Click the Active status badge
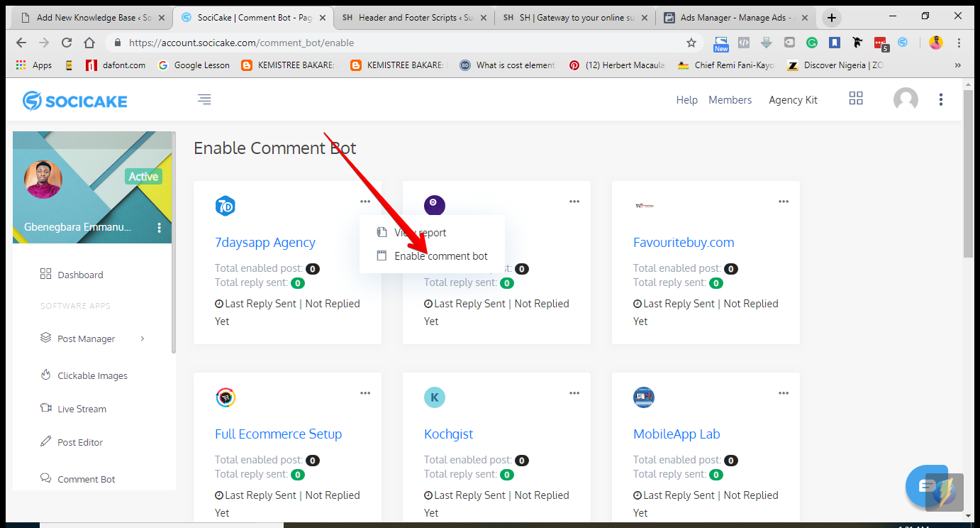 [144, 177]
